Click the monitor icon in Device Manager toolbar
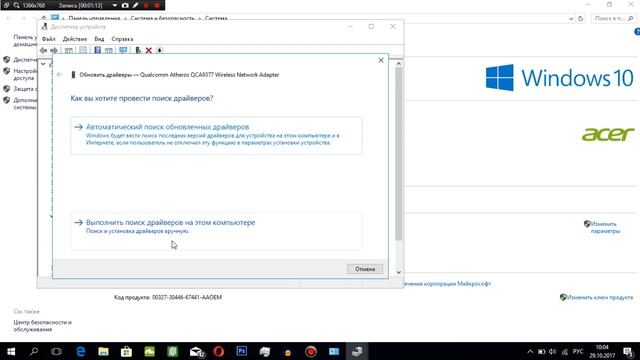Screen dimensions: 640x360 coord(123,50)
